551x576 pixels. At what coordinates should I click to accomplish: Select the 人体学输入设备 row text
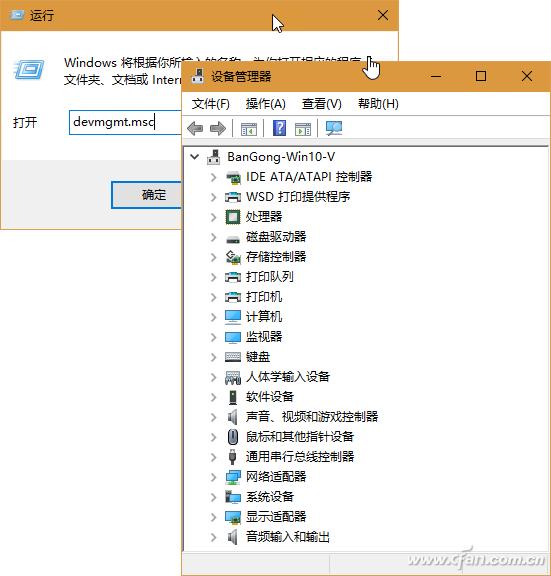pyautogui.click(x=288, y=377)
